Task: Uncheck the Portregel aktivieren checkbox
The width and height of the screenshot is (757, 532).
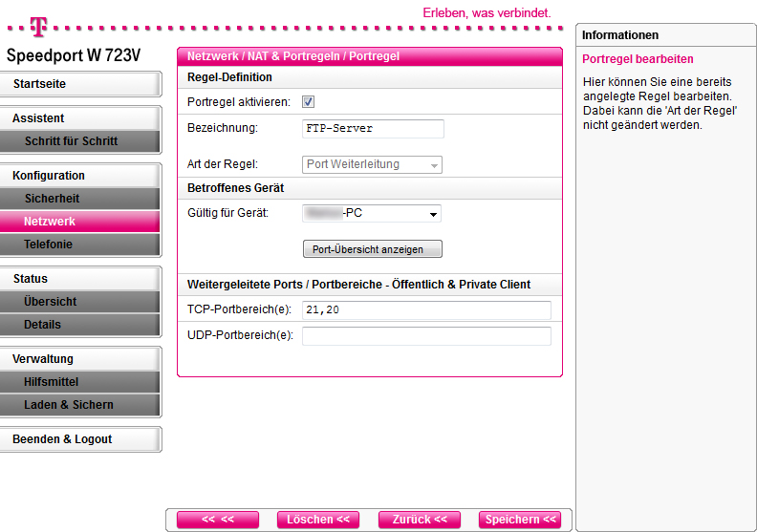Action: (308, 102)
